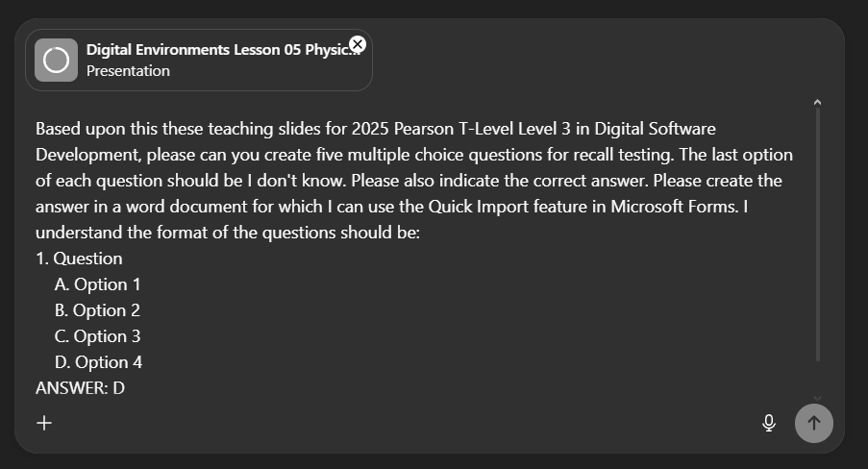
Task: Click into the 'B. Option 2' line
Action: click(98, 310)
